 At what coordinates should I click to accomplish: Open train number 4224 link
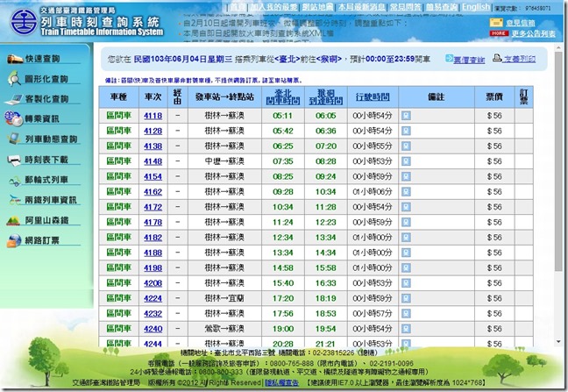(153, 298)
